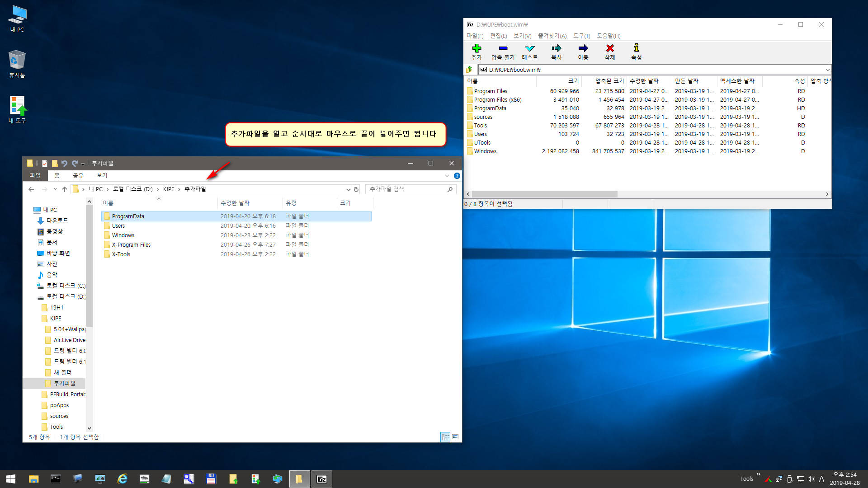Click the 7-Zip Copy (복사) button
Screen dimensions: 868x488
pyautogui.click(x=556, y=52)
